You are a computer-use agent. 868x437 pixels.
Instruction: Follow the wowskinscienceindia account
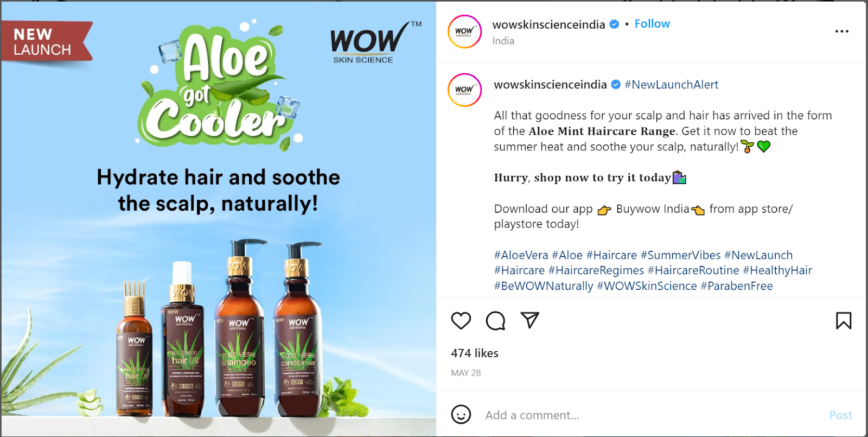coord(652,24)
